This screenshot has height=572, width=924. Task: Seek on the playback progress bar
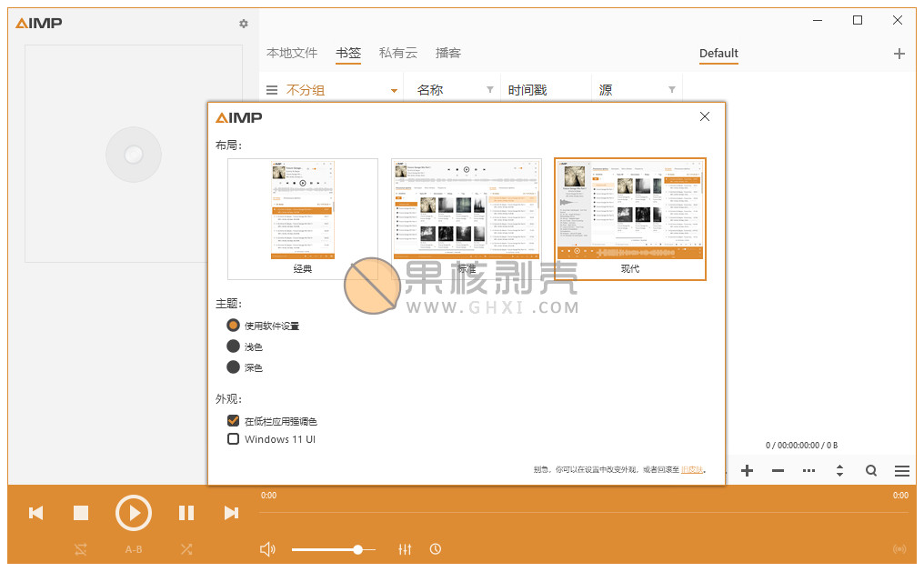point(583,513)
